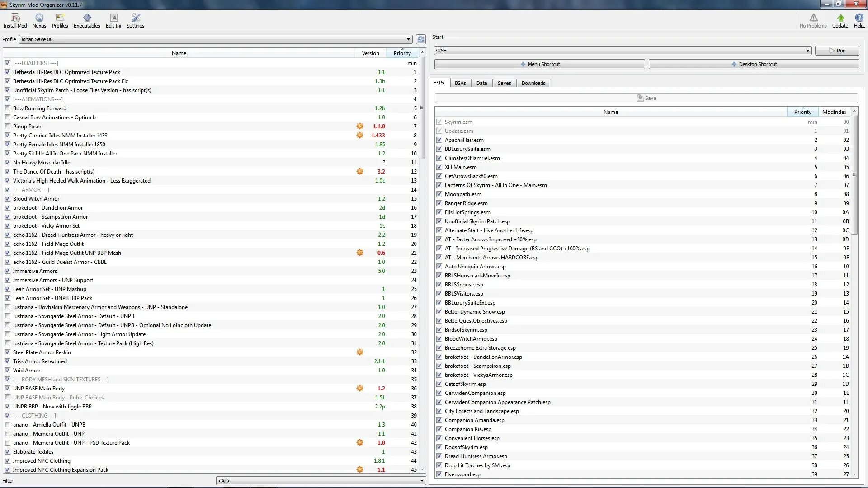Screen dimensions: 868x488
Task: Click flag icon for Memeru Outfit PSD Texture Pack
Action: (360, 442)
